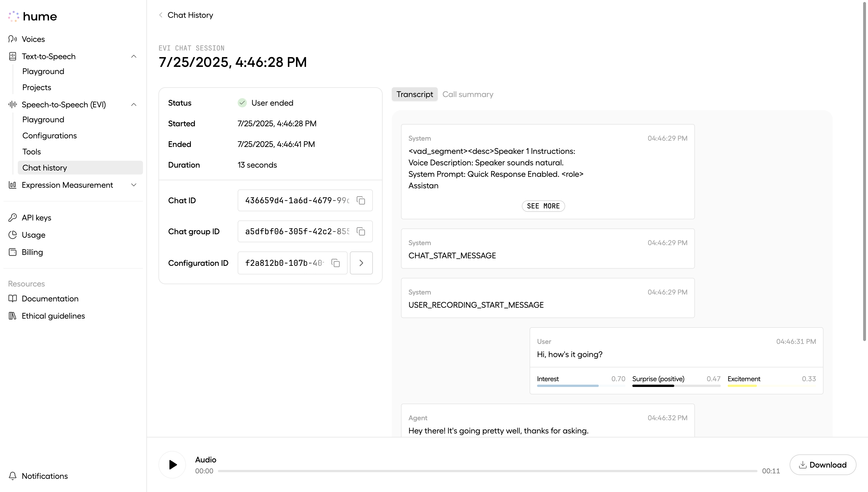Open configuration via arrow button
The width and height of the screenshot is (868, 492).
[x=361, y=263]
